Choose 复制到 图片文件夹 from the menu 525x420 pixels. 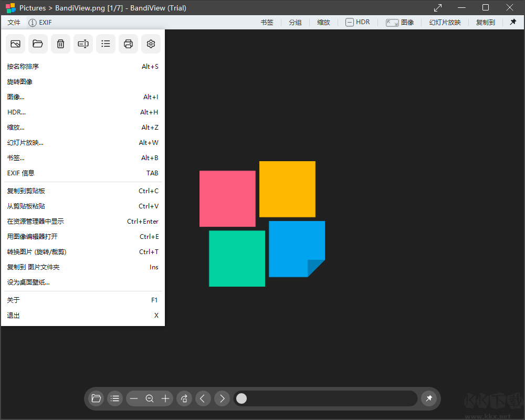(83, 267)
